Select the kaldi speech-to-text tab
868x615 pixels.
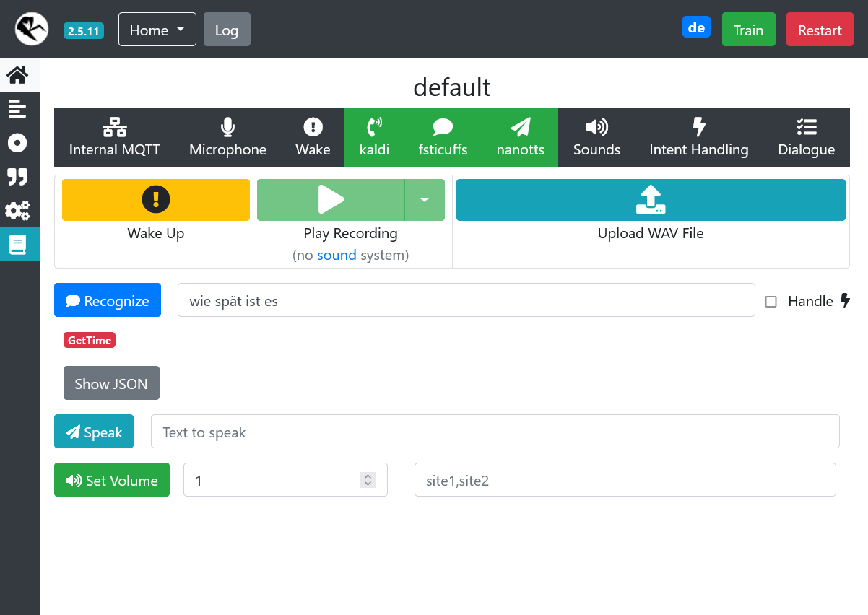(x=374, y=138)
